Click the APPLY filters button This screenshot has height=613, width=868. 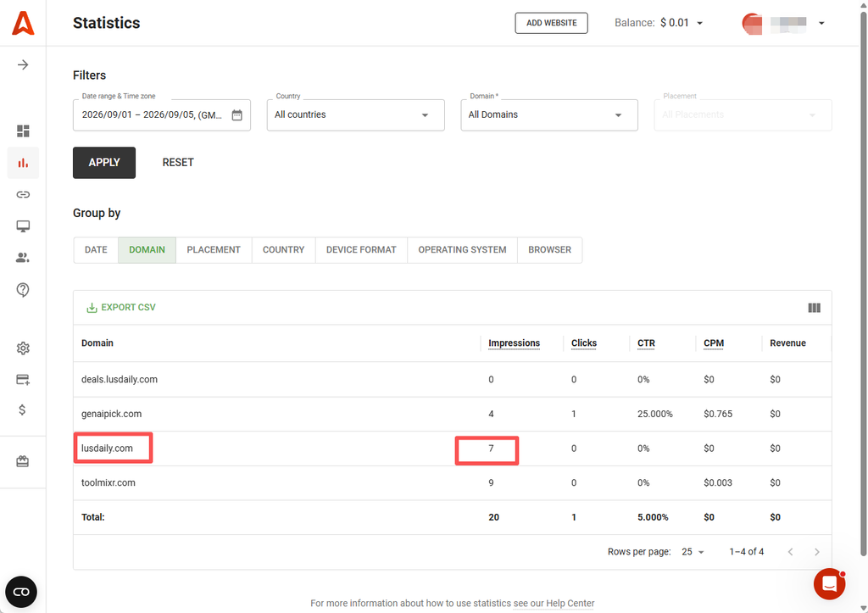(x=104, y=162)
